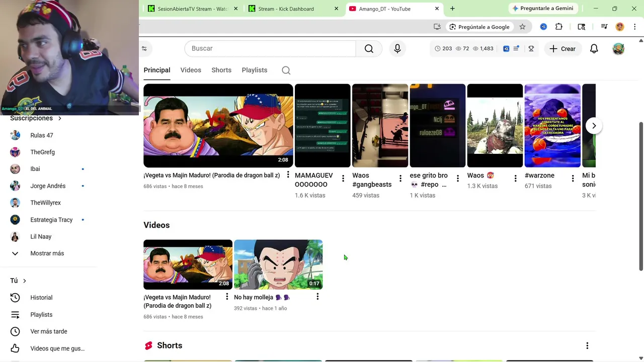
Task: Click the blue extension icon beside trophy
Action: 506,49
